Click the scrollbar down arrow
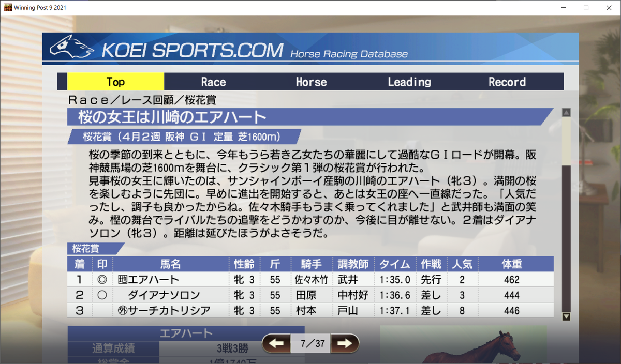The width and height of the screenshot is (621, 364). [x=566, y=316]
